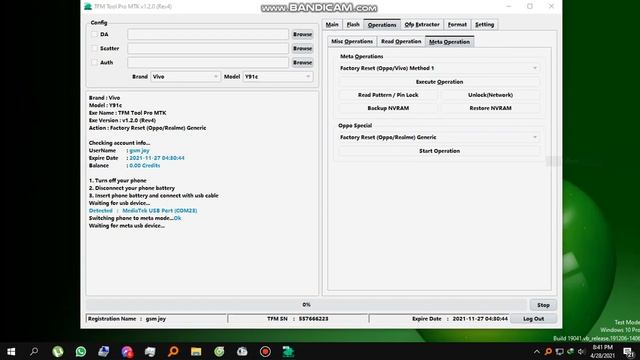This screenshot has width=640, height=360.
Task: Open the Bandicam red record icon in taskbar
Action: (x=265, y=351)
